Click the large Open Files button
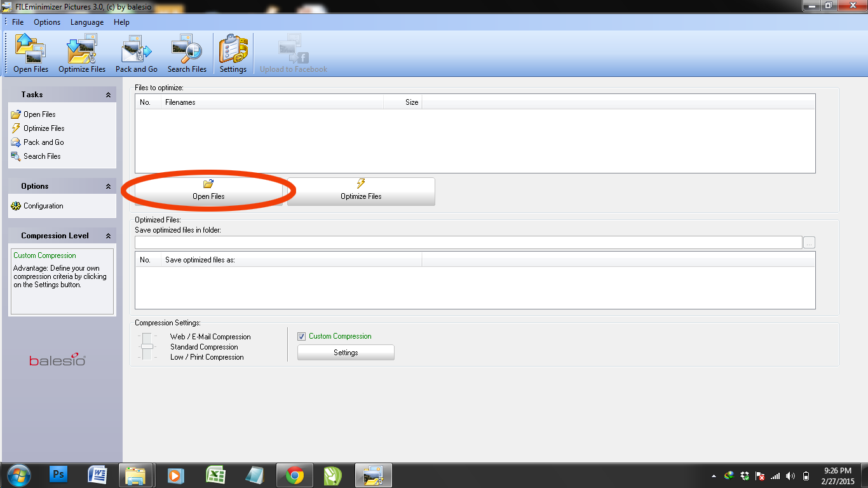The height and width of the screenshot is (488, 868). tap(208, 191)
